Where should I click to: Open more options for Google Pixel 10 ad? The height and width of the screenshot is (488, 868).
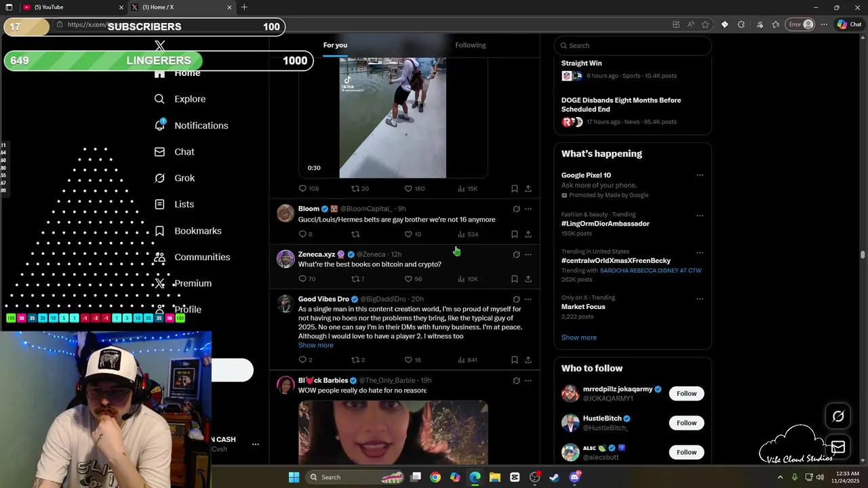click(x=700, y=175)
